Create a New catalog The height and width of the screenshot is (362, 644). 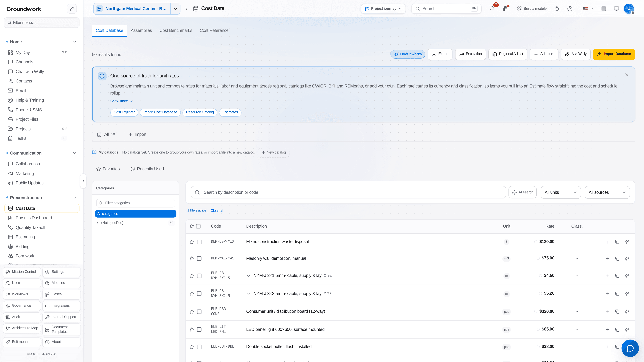coord(274,152)
